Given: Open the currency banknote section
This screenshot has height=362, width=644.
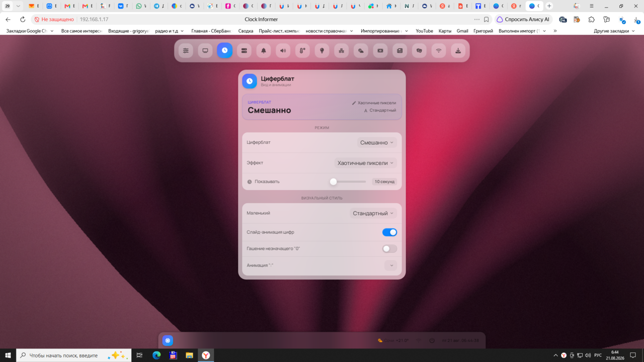Looking at the screenshot, I should pos(380,51).
